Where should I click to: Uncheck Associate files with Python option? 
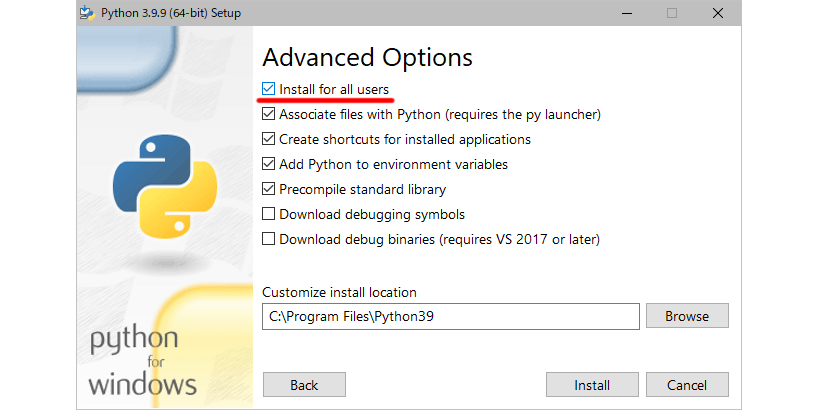click(268, 115)
